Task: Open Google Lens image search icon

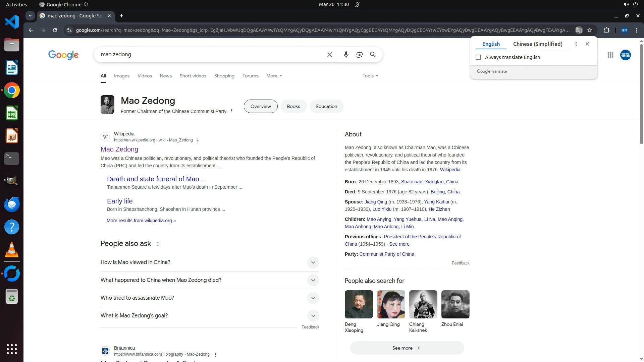Action: pyautogui.click(x=359, y=55)
